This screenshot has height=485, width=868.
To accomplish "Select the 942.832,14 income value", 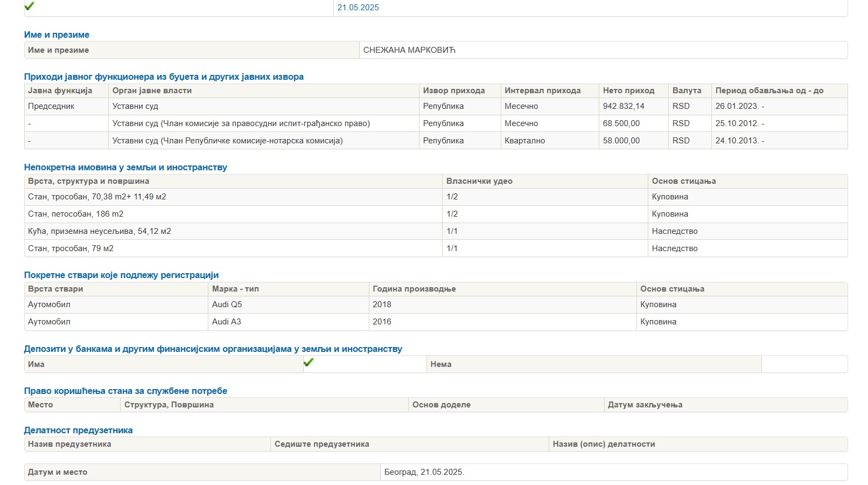I will (624, 106).
